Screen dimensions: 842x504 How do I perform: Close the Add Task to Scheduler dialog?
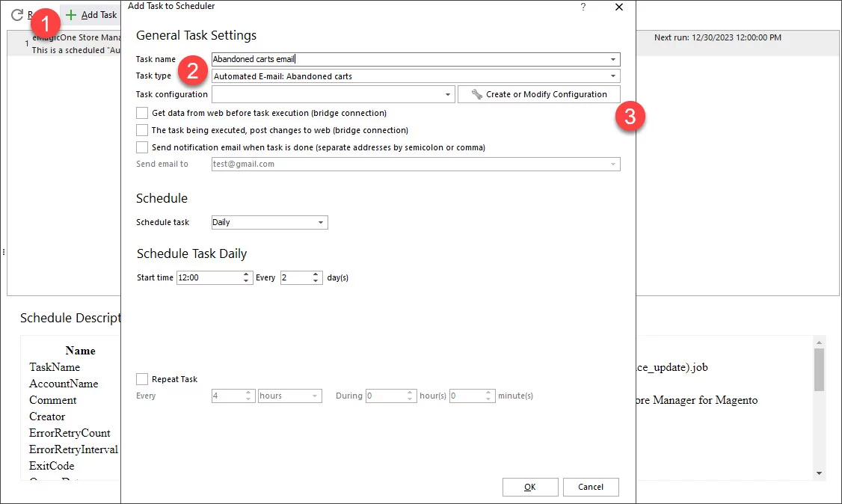click(x=619, y=7)
